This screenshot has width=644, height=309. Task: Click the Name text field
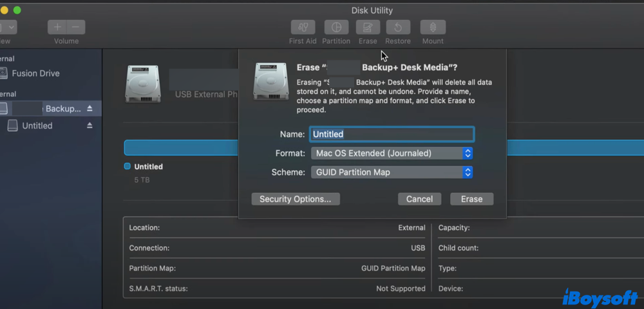tap(392, 134)
